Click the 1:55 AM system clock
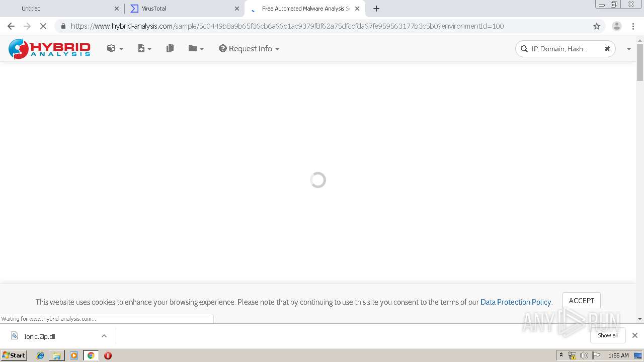 pyautogui.click(x=618, y=355)
